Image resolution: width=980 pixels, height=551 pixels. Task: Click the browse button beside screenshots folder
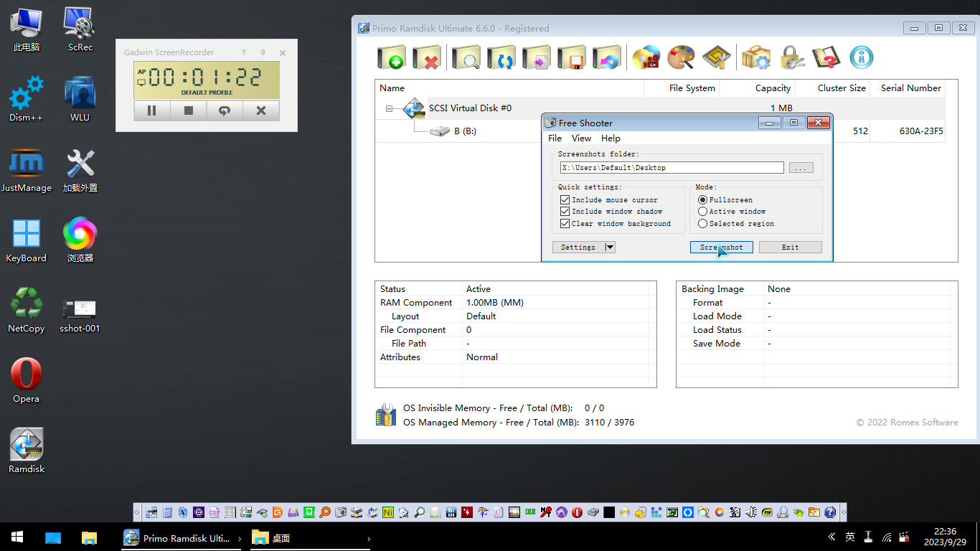(801, 167)
